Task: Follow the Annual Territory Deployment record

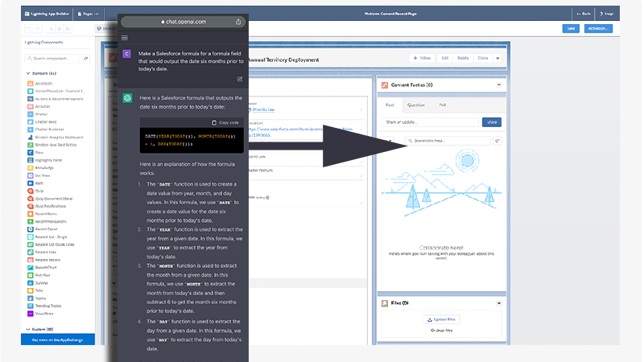Action: (422, 58)
